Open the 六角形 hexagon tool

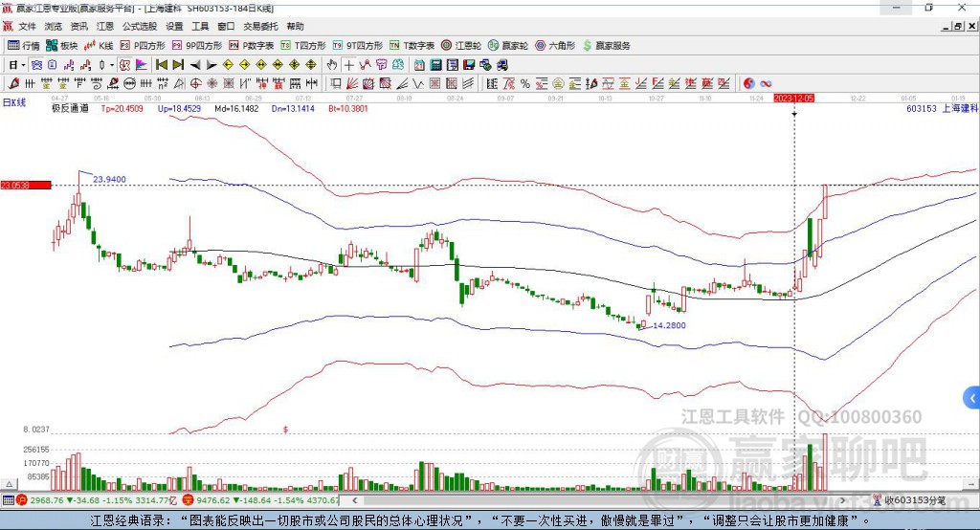pyautogui.click(x=555, y=46)
